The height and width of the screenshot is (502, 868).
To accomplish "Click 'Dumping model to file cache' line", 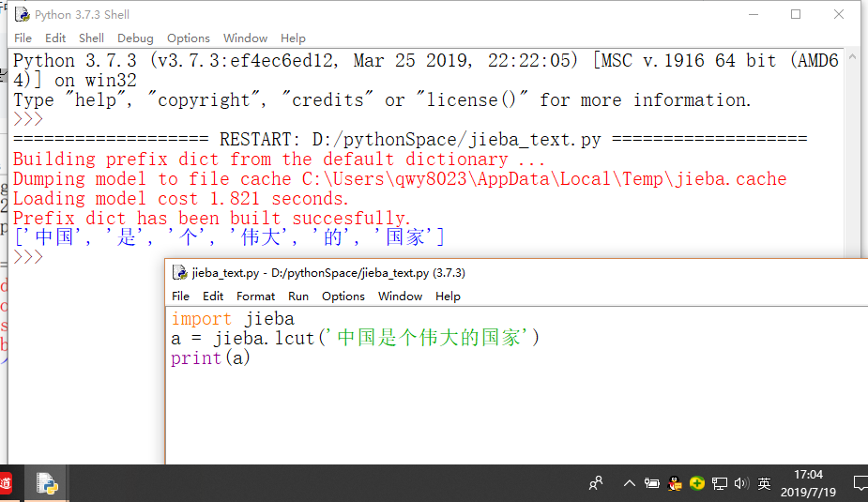I will click(x=400, y=179).
